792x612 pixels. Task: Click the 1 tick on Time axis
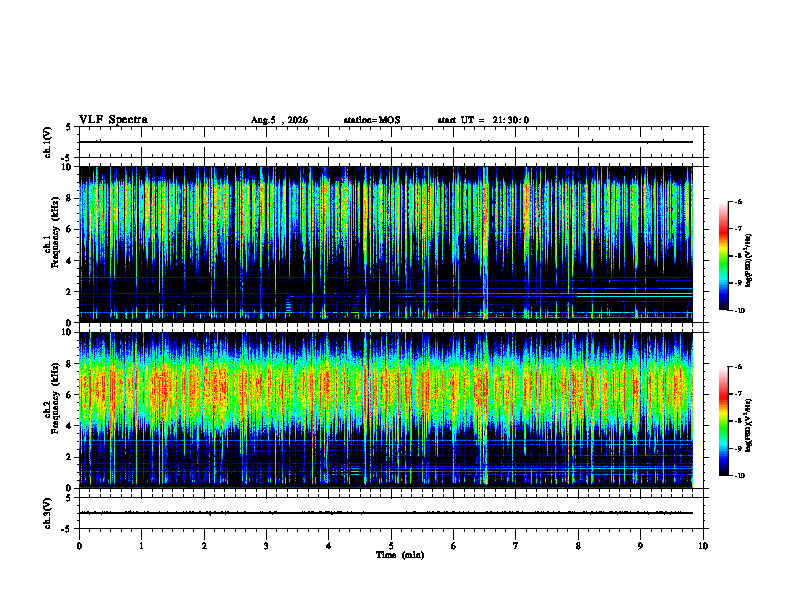click(x=141, y=546)
